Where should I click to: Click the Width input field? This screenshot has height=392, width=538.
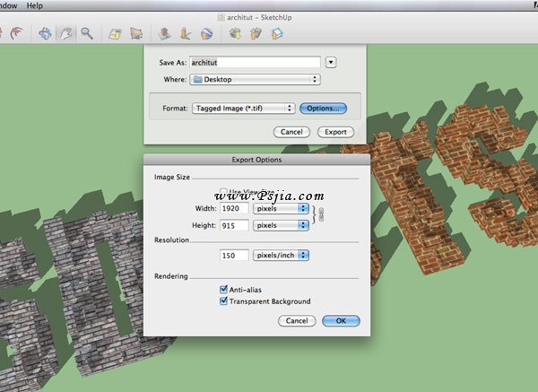tap(234, 208)
